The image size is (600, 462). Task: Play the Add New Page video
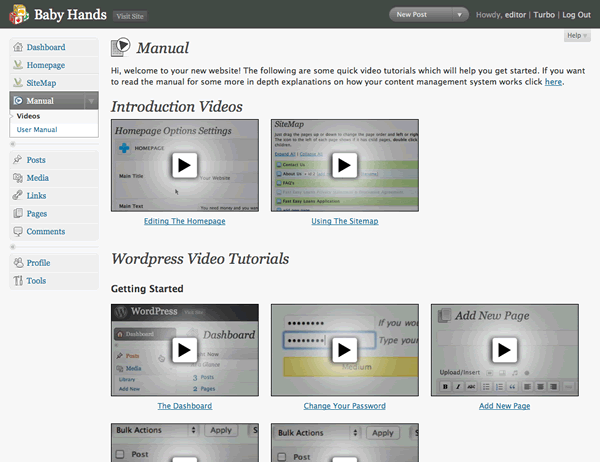(504, 350)
